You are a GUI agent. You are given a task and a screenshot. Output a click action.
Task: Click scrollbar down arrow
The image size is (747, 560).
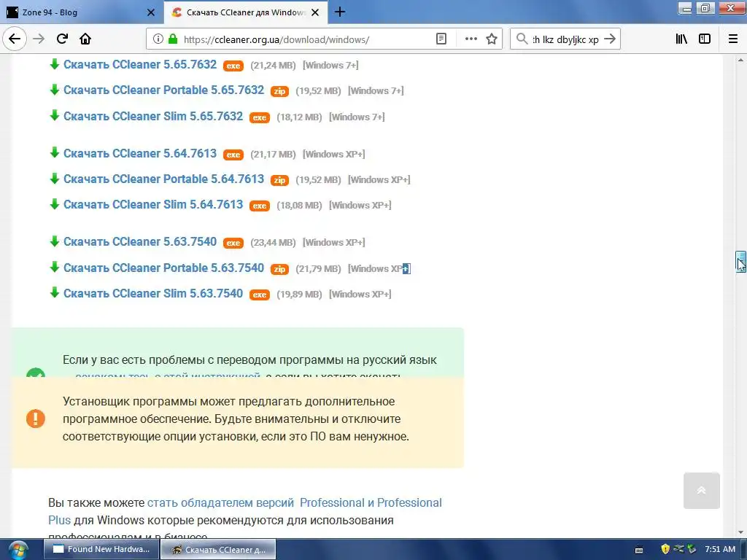[x=740, y=532]
